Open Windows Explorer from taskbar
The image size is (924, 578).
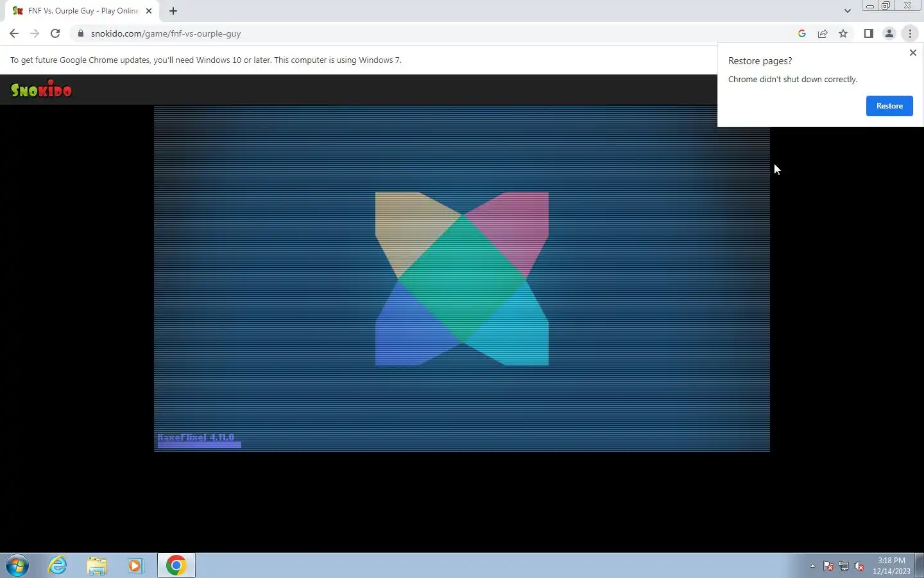[97, 565]
